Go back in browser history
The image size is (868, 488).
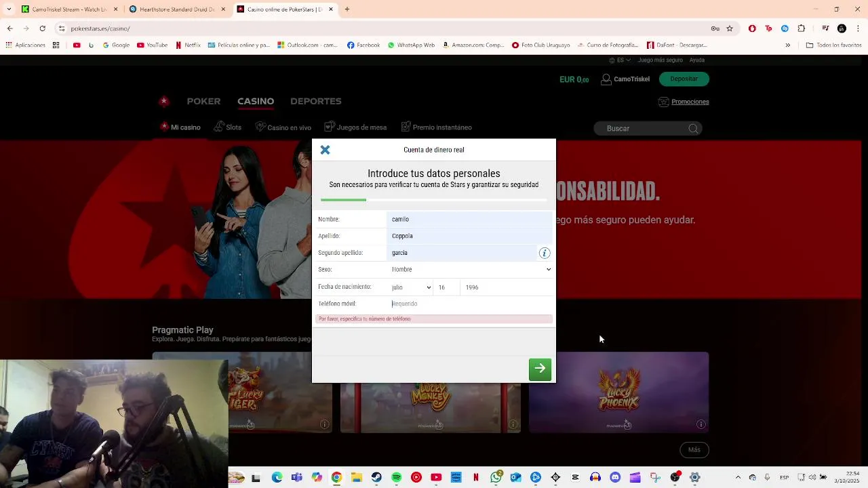pyautogui.click(x=9, y=28)
